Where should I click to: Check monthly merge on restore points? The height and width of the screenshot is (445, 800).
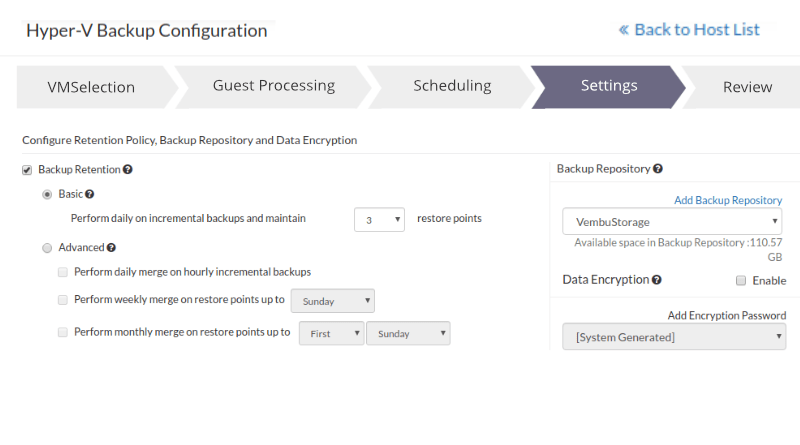(63, 332)
